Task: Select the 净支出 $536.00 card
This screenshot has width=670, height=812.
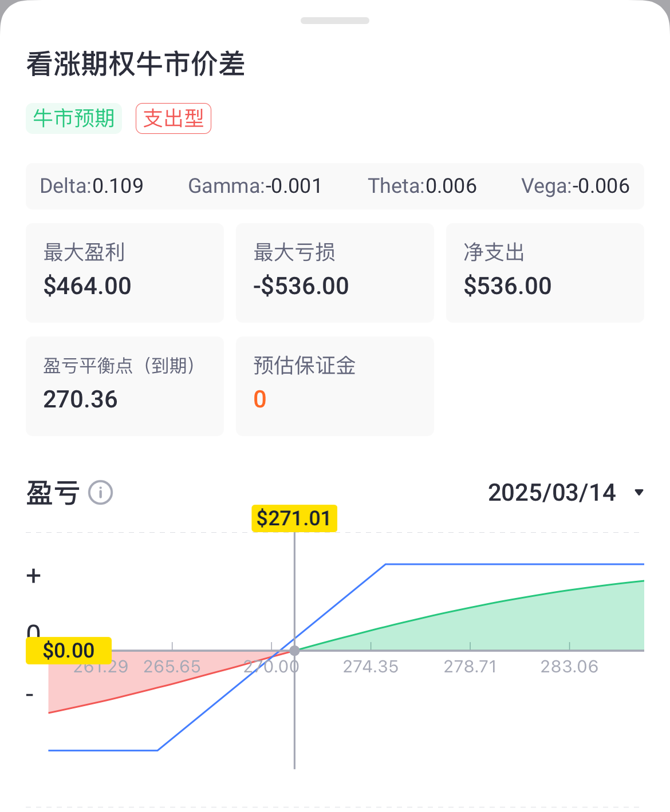Action: click(545, 272)
